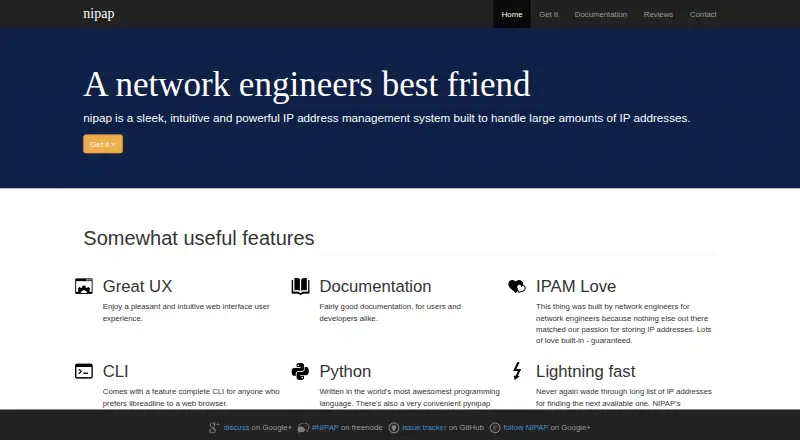Click the Google+ icon beside follow NIPAP
Screen dimensions: 800x440
[x=495, y=428]
